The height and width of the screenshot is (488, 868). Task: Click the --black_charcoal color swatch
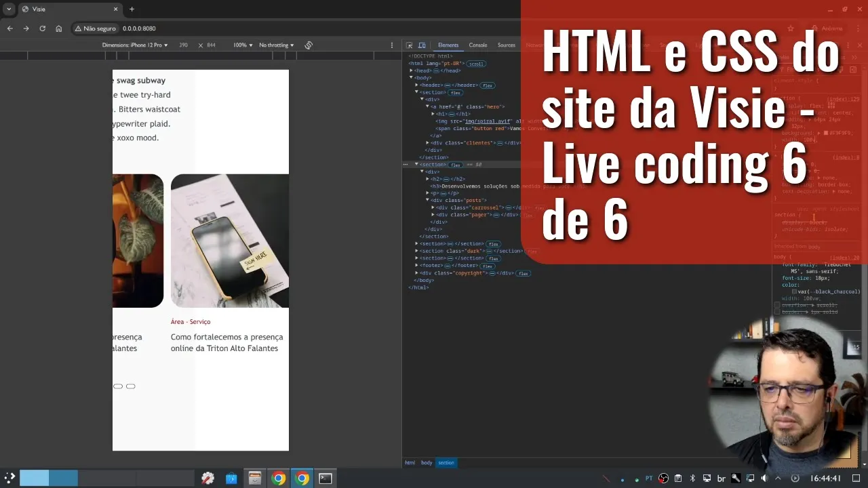[x=795, y=292]
